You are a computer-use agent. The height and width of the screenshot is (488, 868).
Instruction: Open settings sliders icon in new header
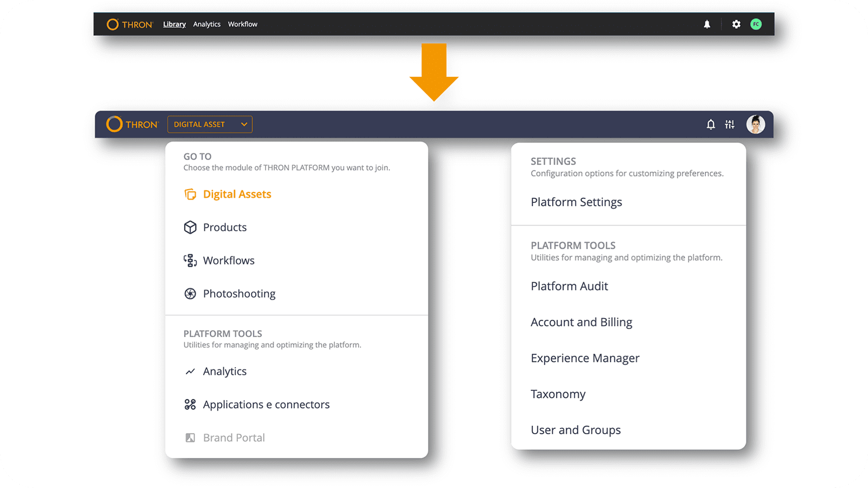(730, 124)
